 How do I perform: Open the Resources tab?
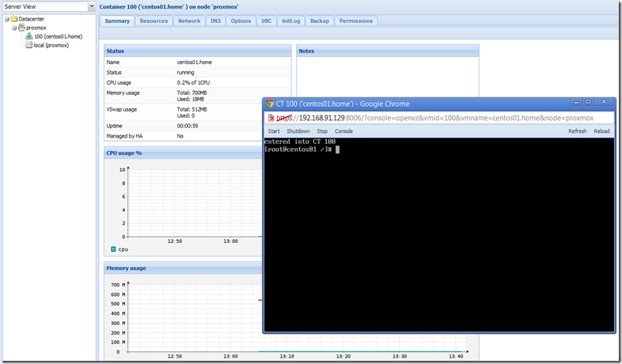click(x=154, y=21)
